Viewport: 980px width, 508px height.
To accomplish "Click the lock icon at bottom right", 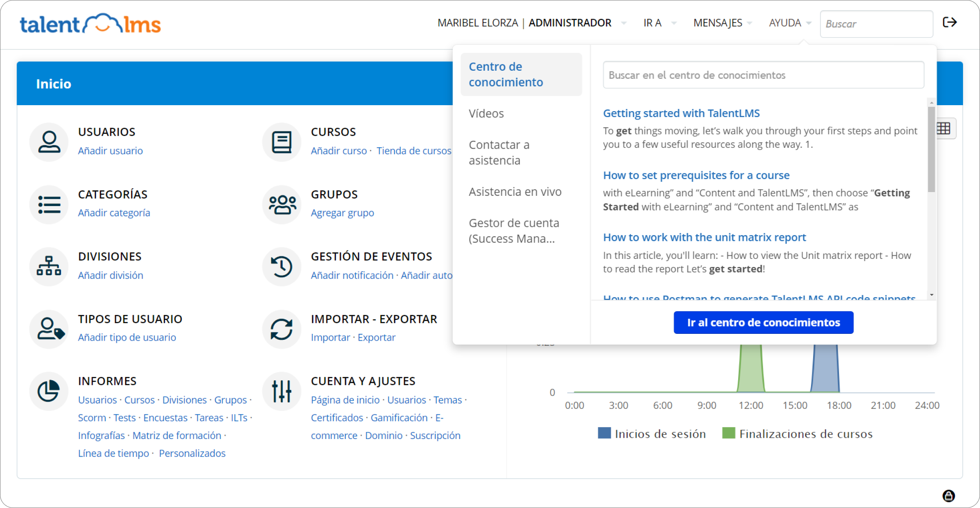I will point(948,496).
